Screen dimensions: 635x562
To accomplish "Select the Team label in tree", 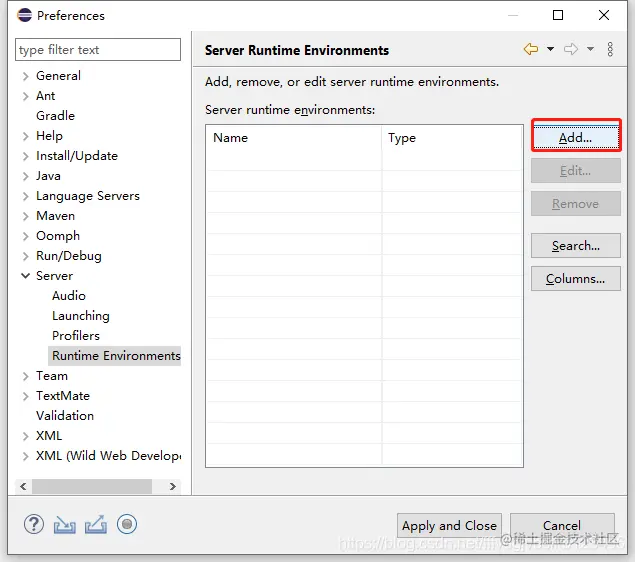I will coord(52,376).
